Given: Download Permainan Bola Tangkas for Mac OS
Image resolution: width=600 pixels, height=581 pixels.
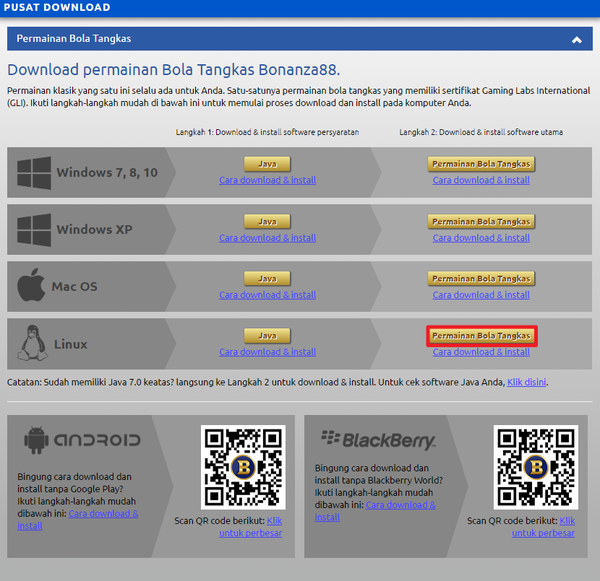Looking at the screenshot, I should click(x=481, y=278).
